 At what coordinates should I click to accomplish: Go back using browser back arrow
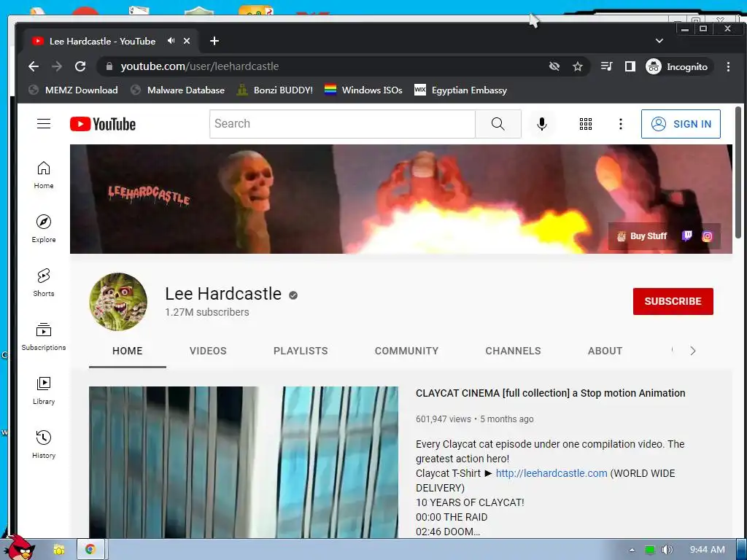click(x=34, y=66)
